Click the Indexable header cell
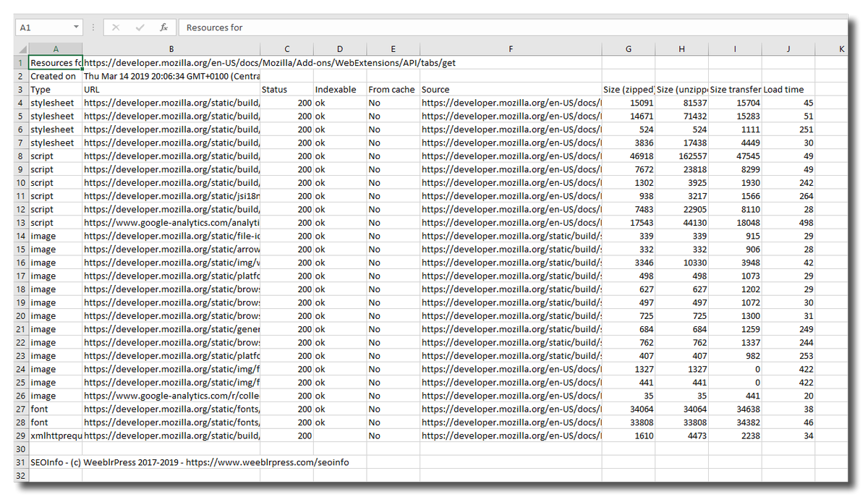The width and height of the screenshot is (868, 502). 340,90
